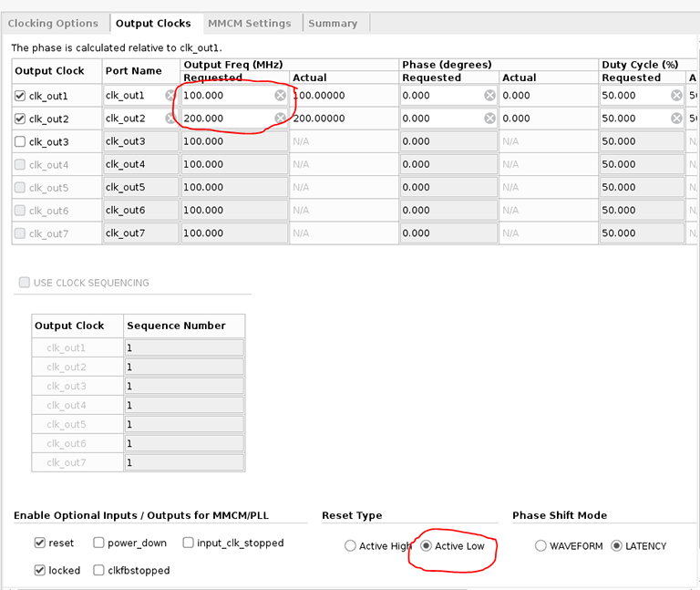The image size is (700, 590).
Task: Switch to the Clocking Options tab
Action: (x=53, y=24)
